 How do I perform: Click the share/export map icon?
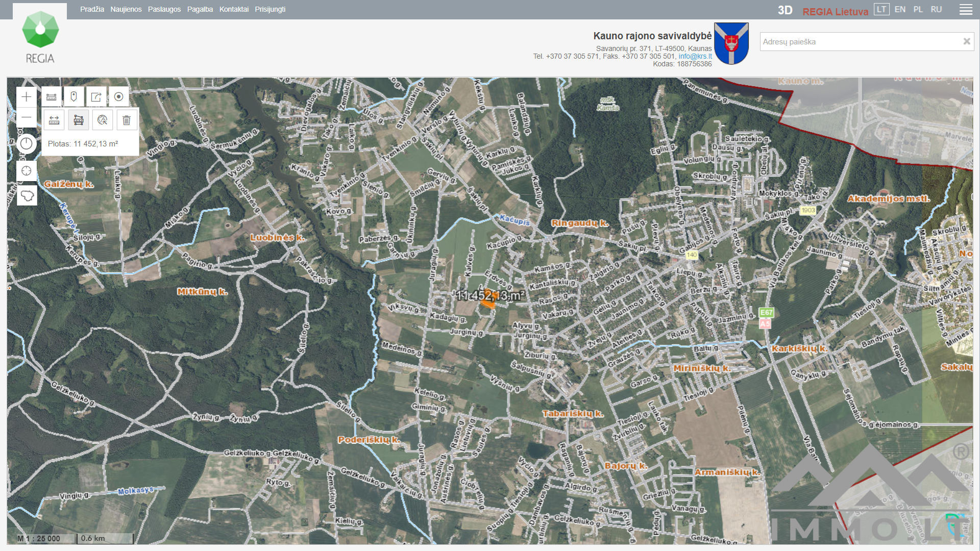(x=96, y=97)
